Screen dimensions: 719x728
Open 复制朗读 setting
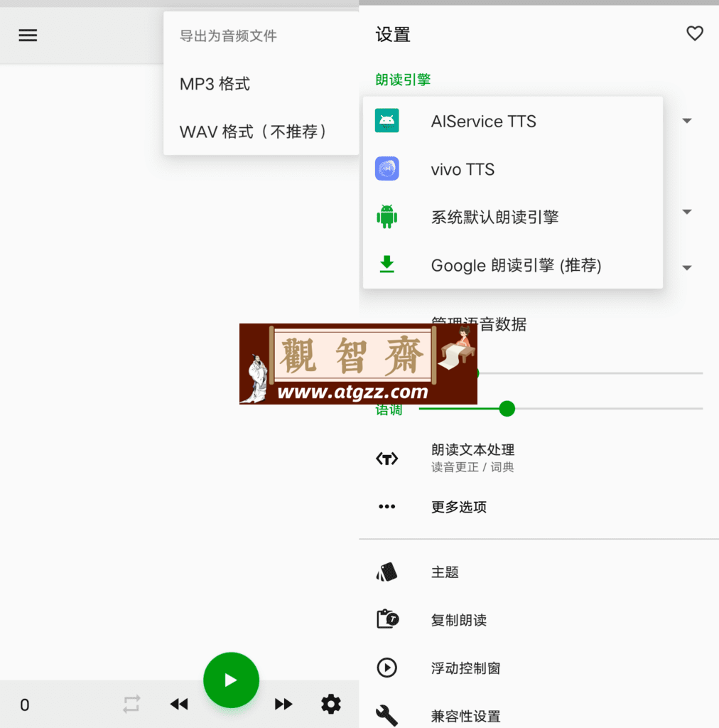point(539,620)
